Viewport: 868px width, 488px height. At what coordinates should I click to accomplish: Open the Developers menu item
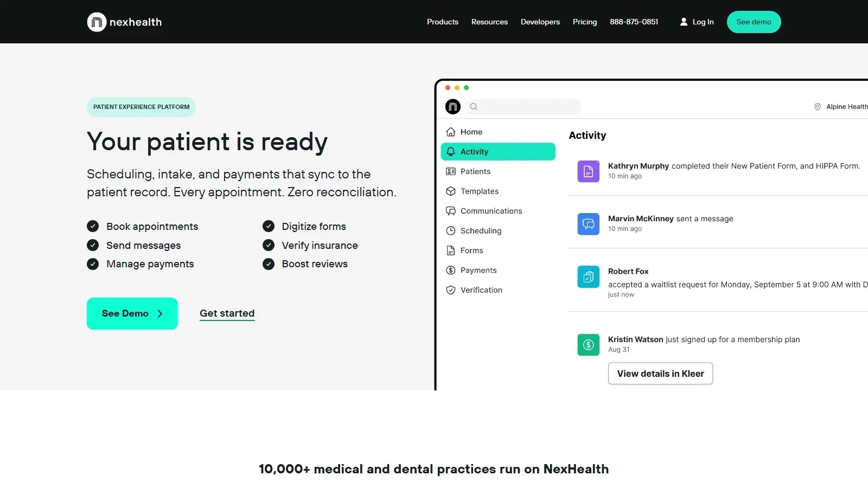tap(540, 22)
